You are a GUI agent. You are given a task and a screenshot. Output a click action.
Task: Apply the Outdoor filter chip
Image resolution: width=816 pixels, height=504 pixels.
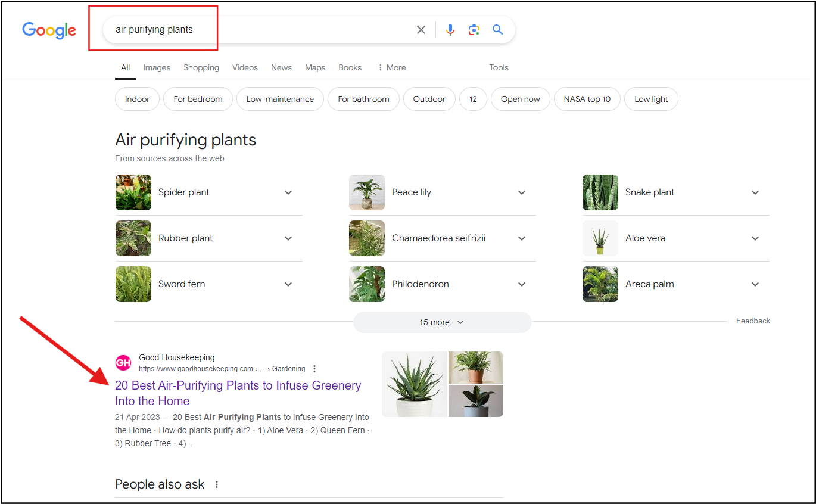coord(429,99)
